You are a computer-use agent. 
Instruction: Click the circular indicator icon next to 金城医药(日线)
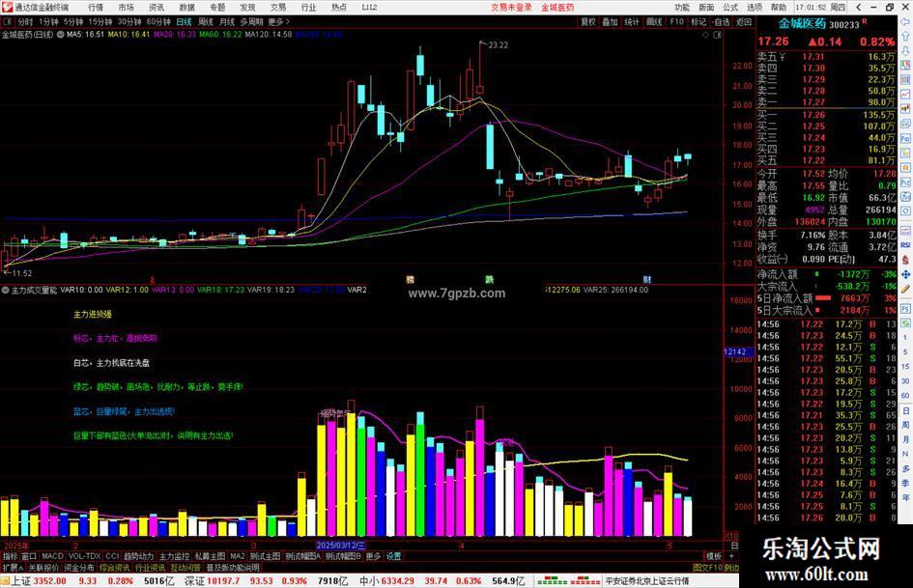pyautogui.click(x=60, y=35)
